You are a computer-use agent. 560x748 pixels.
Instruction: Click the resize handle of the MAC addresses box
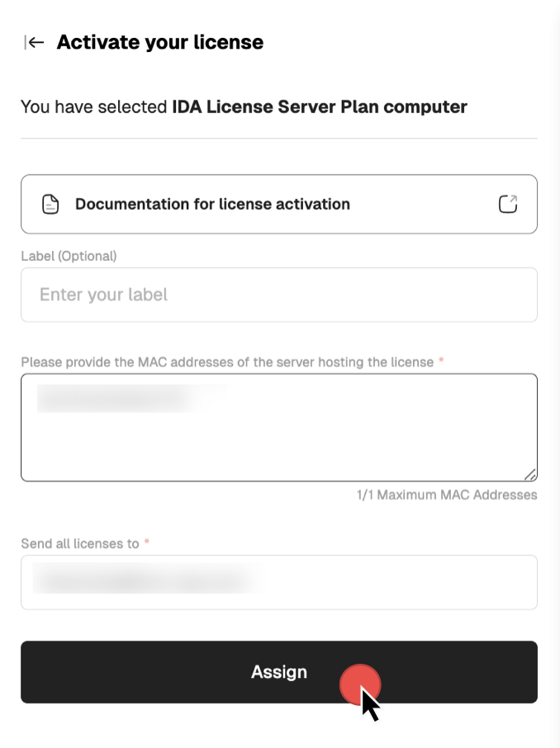point(530,474)
